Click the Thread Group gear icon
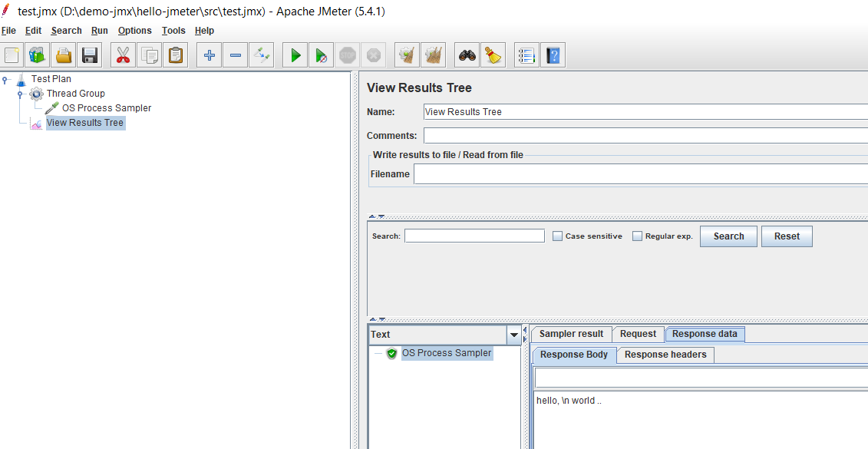 click(37, 94)
